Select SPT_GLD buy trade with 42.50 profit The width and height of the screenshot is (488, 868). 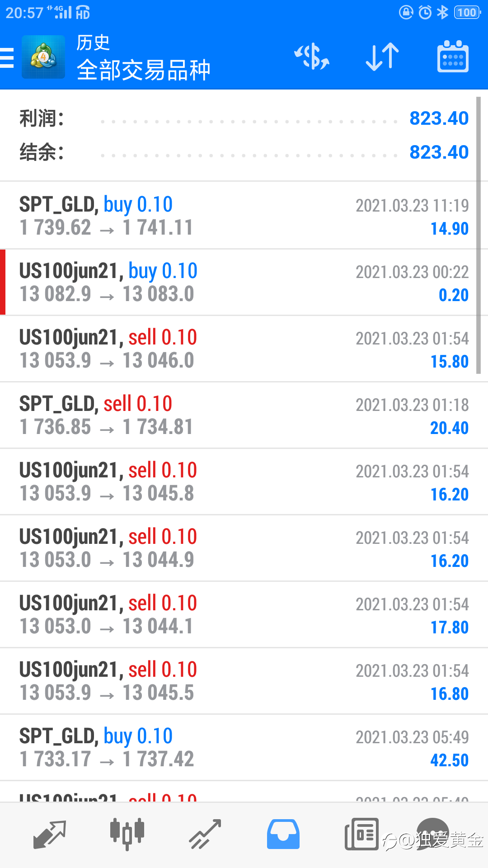coord(244,747)
